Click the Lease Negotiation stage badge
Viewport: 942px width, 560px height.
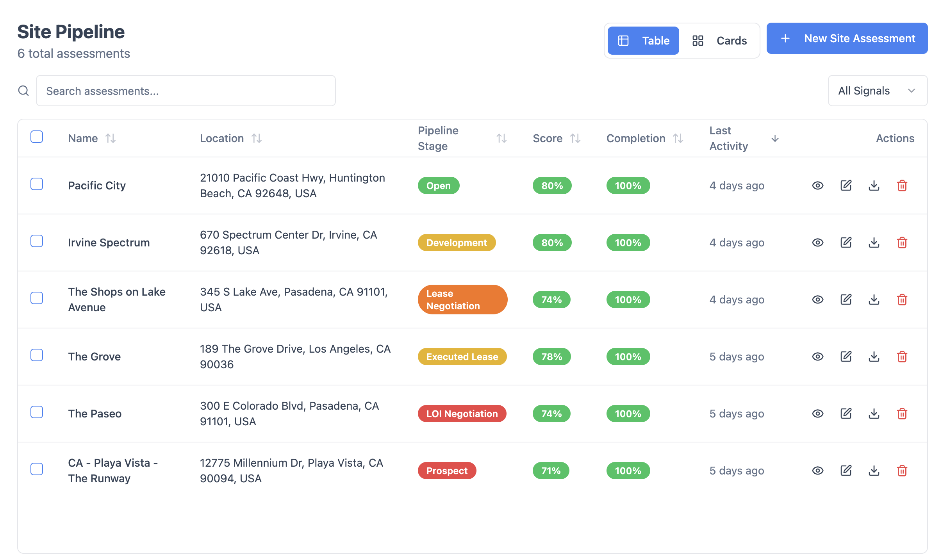click(462, 300)
